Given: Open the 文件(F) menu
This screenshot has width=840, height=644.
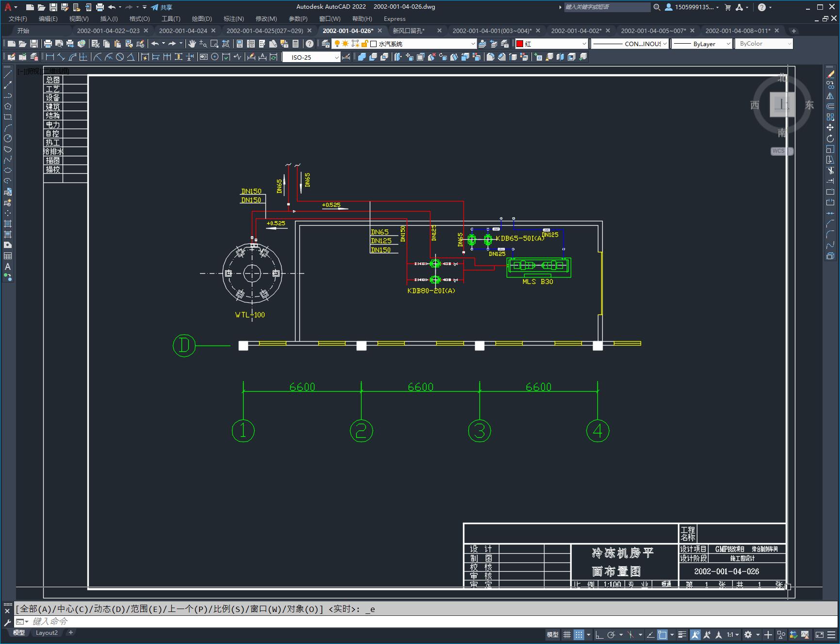Looking at the screenshot, I should click(18, 18).
